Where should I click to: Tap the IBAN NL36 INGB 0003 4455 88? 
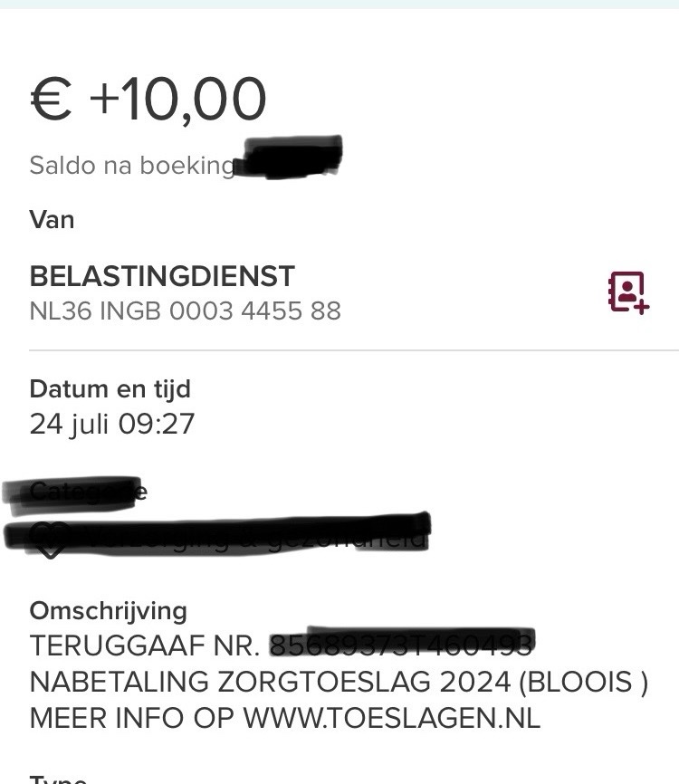(185, 311)
